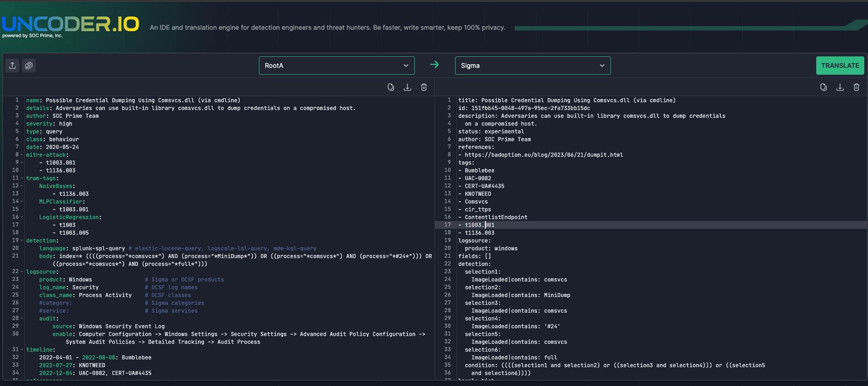868x386 pixels.
Task: Click 'language: splunk-spl-query' text in source
Action: click(x=82, y=248)
